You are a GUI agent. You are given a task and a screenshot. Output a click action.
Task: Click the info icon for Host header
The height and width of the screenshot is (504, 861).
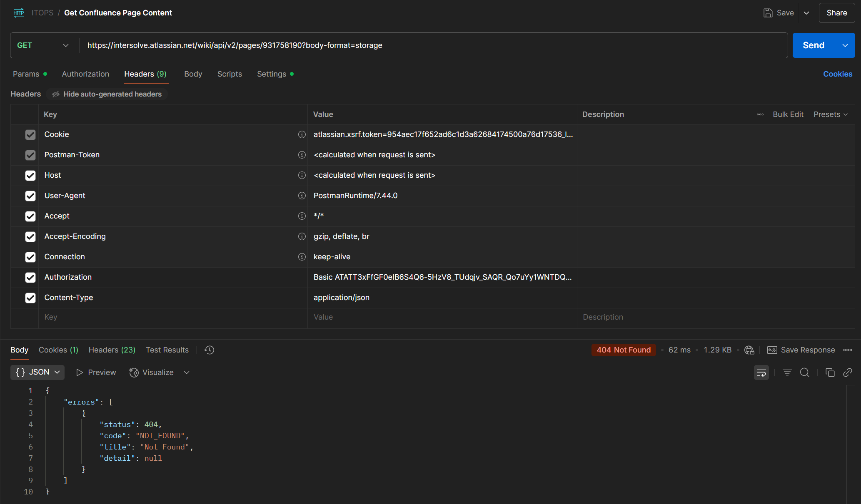[x=302, y=175]
